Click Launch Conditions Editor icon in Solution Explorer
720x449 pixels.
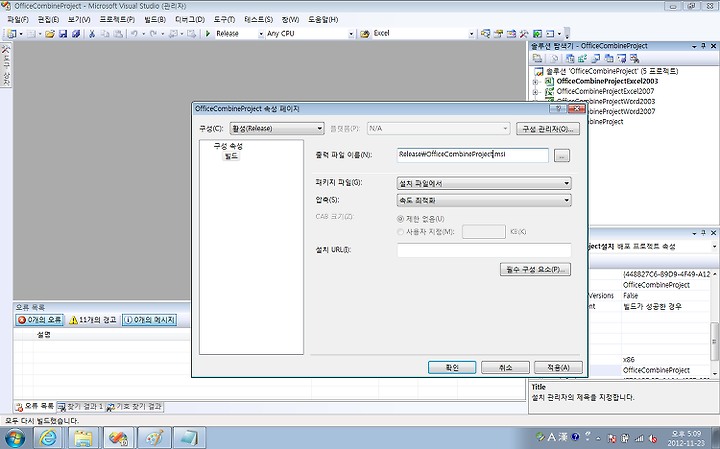(x=635, y=58)
